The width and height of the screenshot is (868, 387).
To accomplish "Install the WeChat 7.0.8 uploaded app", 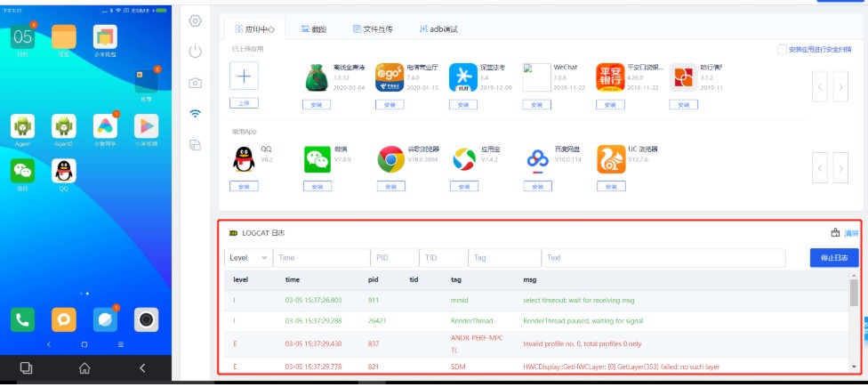I will click(x=536, y=105).
